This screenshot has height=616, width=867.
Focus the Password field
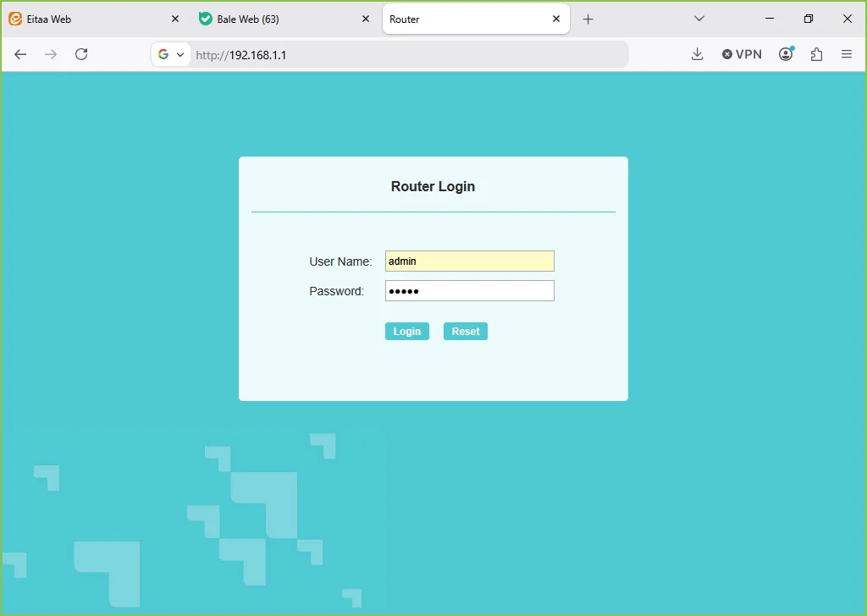(469, 291)
